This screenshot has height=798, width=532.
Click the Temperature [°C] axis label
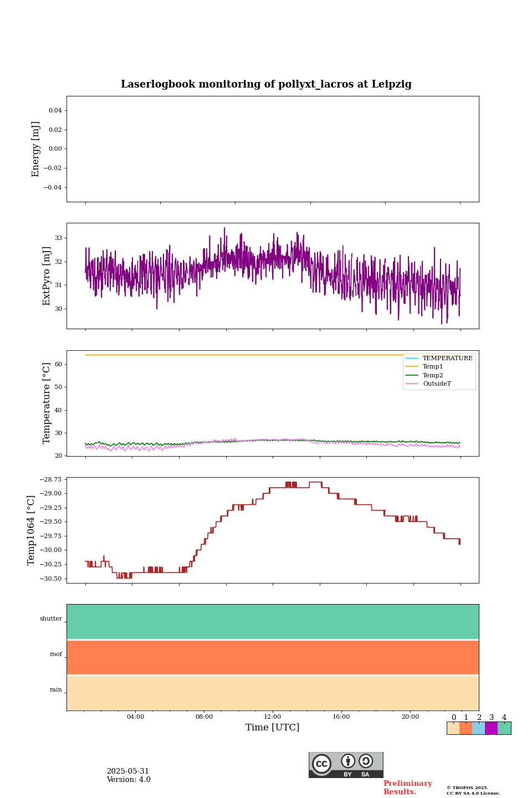47,403
